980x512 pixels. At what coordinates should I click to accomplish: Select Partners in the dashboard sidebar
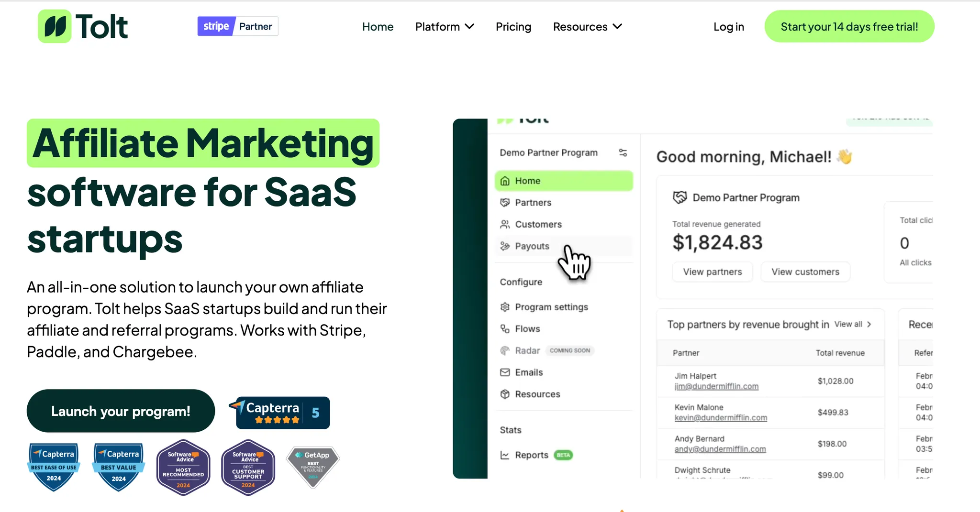click(x=564, y=203)
